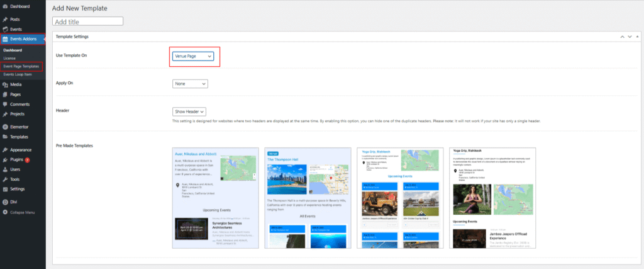This screenshot has height=269, width=644.
Task: Open the Apply On None dropdown
Action: tap(190, 84)
